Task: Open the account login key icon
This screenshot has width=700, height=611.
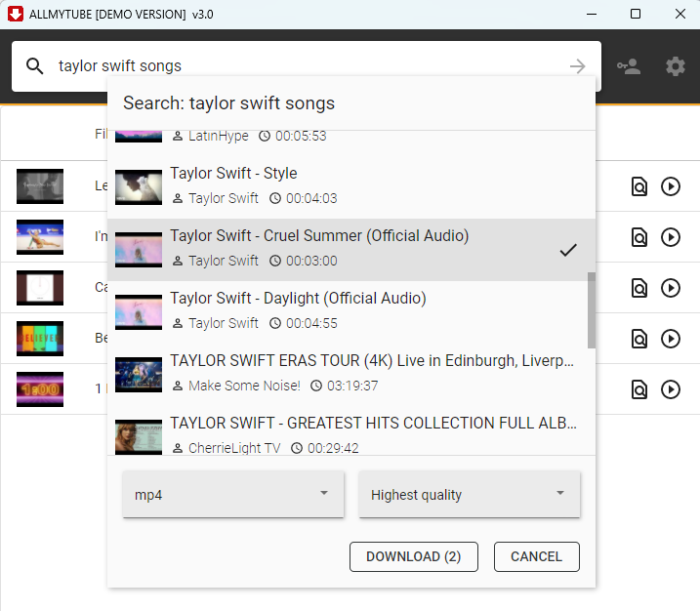Action: (x=629, y=66)
